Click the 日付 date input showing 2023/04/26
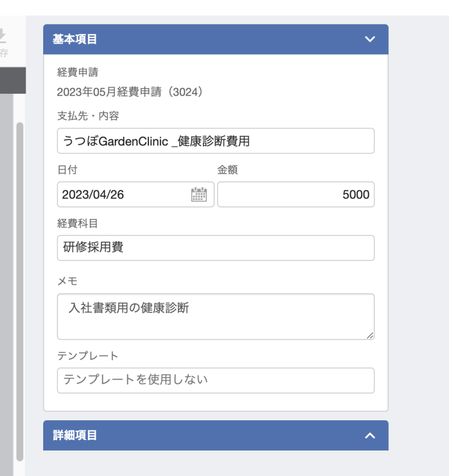The height and width of the screenshot is (476, 449). click(125, 194)
